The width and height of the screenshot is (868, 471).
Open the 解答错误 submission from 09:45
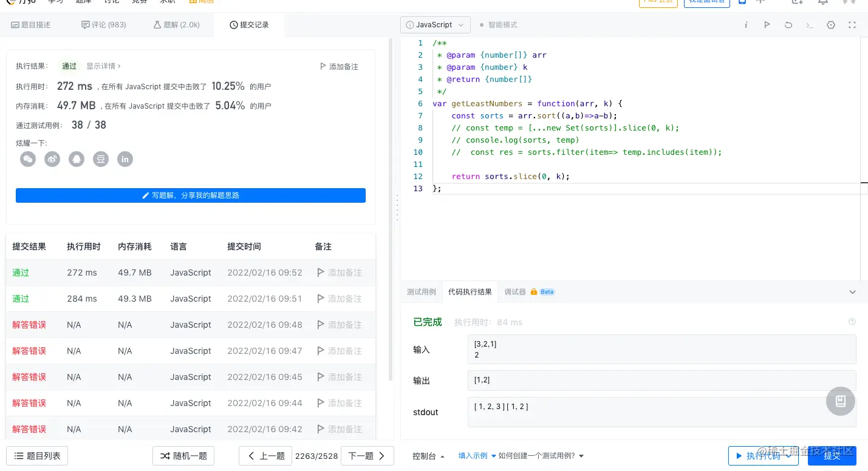[29, 377]
